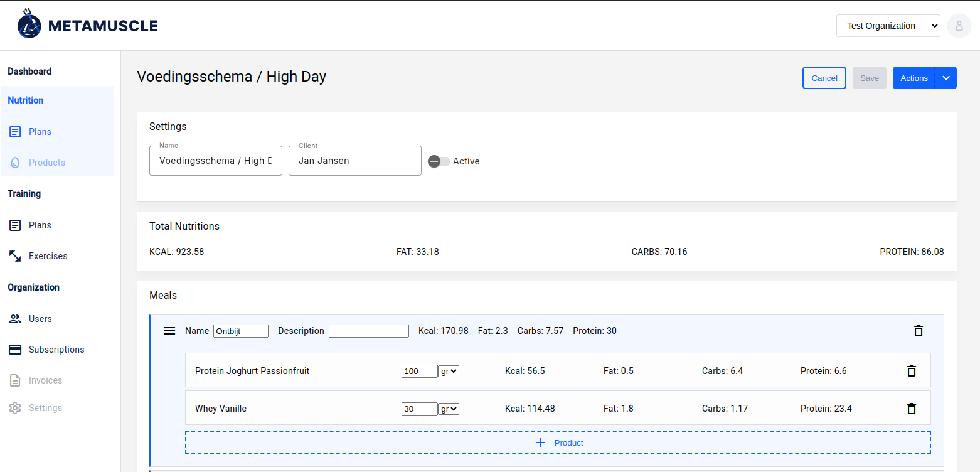980x472 pixels.
Task: Remove Whey Vanille via trash icon
Action: (911, 409)
